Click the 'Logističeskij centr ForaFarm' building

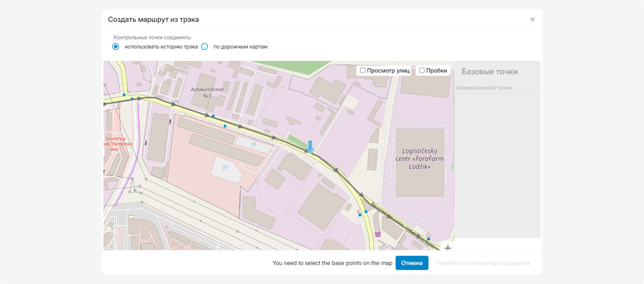click(x=421, y=159)
